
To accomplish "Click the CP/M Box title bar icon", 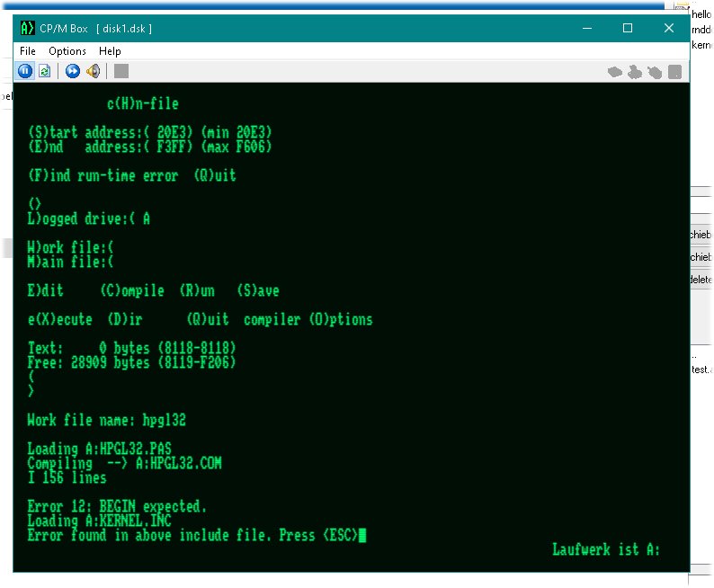I will tap(27, 28).
